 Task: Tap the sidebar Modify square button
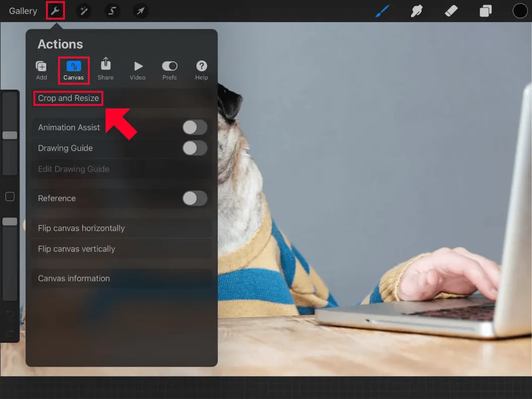[x=10, y=196]
